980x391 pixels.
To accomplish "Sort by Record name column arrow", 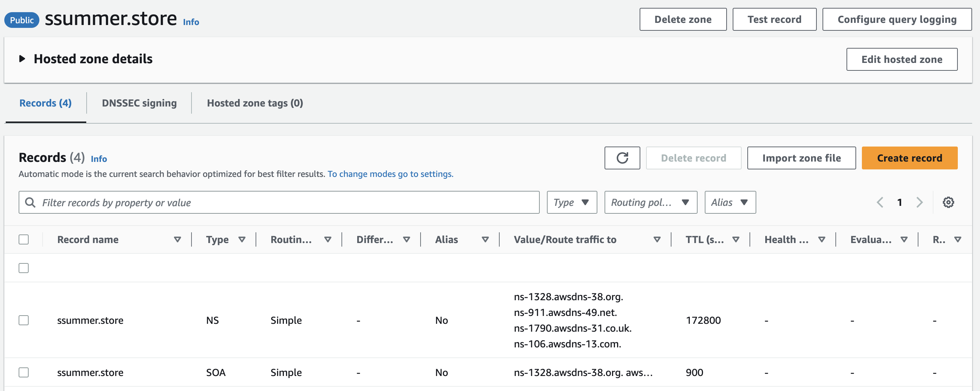I will [x=177, y=239].
